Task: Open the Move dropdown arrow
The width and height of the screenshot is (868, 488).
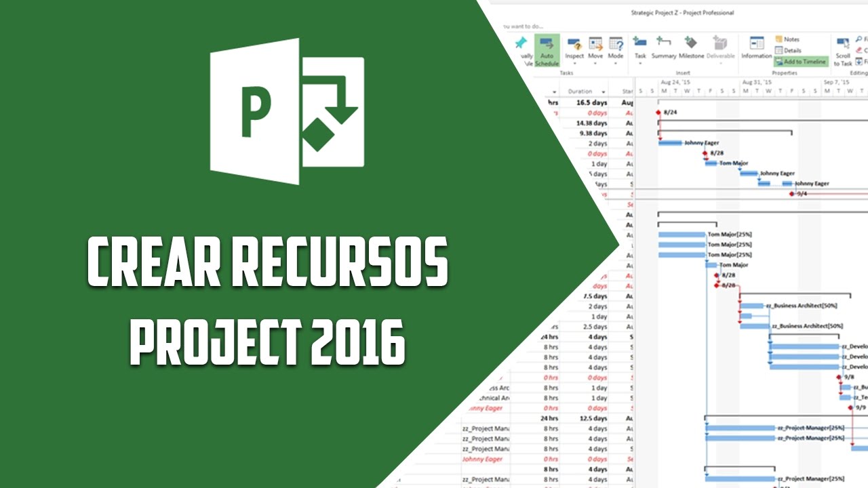Action: 595,64
